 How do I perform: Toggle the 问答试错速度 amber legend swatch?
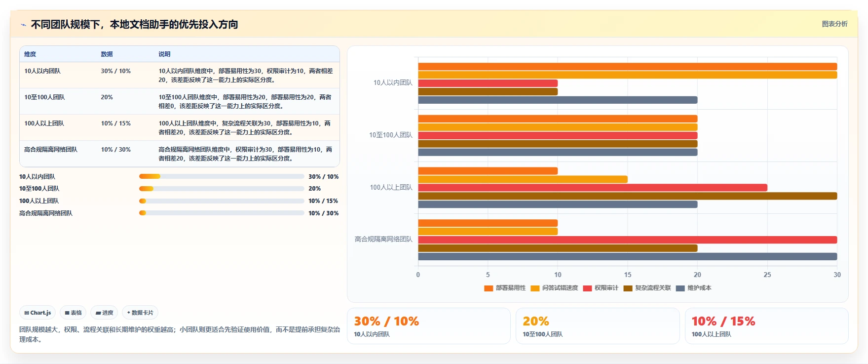[535, 288]
